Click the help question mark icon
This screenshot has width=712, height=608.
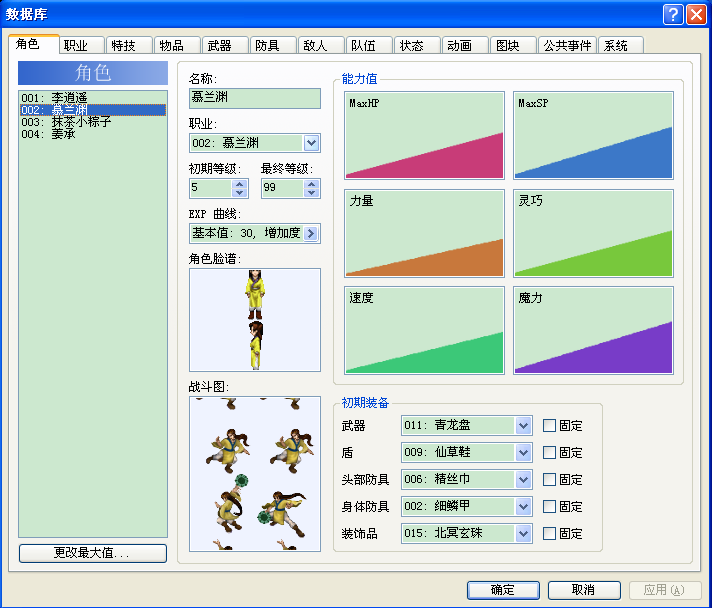(x=673, y=15)
